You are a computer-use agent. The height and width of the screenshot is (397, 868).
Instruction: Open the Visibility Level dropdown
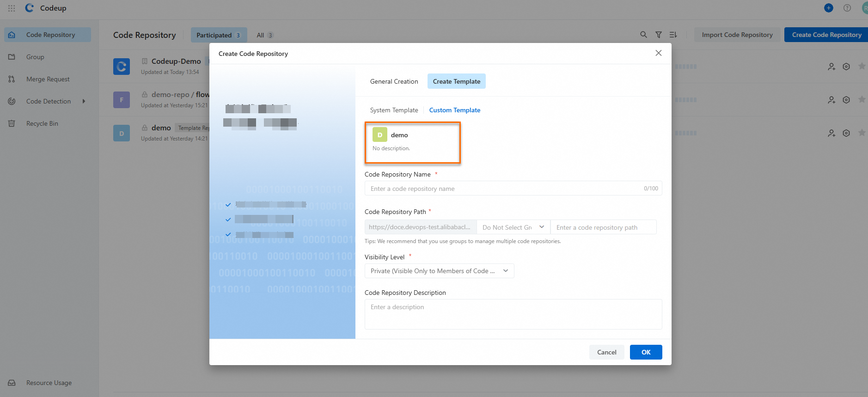[439, 271]
